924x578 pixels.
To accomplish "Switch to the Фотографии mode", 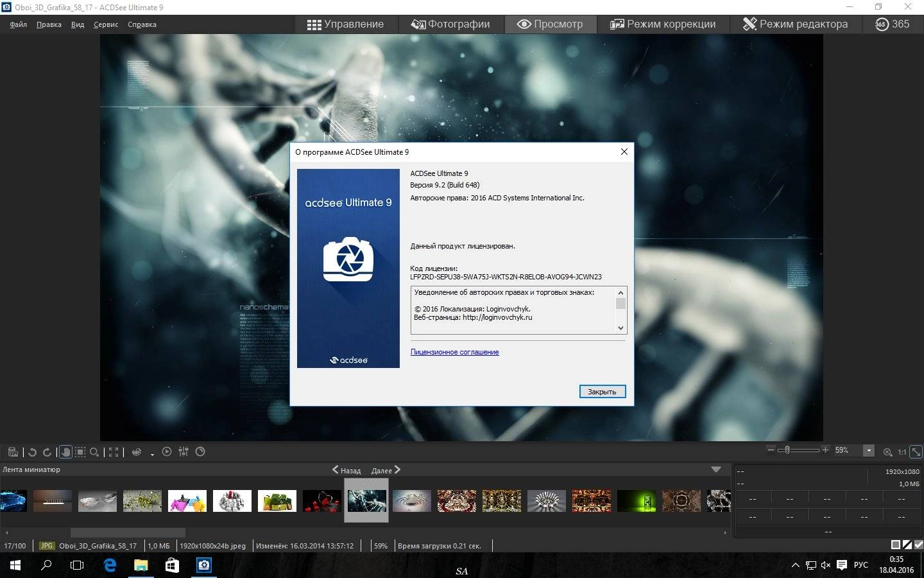I will (450, 24).
